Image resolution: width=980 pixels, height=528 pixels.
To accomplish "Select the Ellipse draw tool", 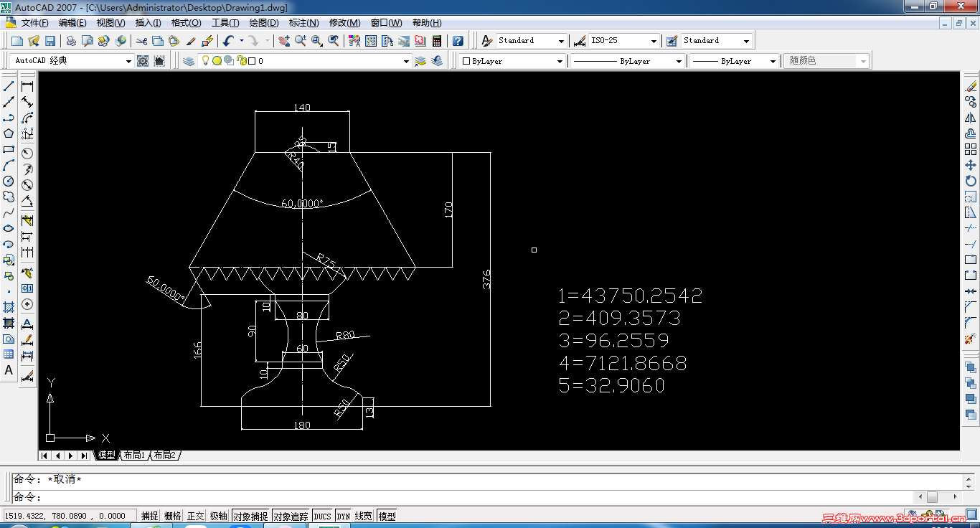I will tap(9, 228).
